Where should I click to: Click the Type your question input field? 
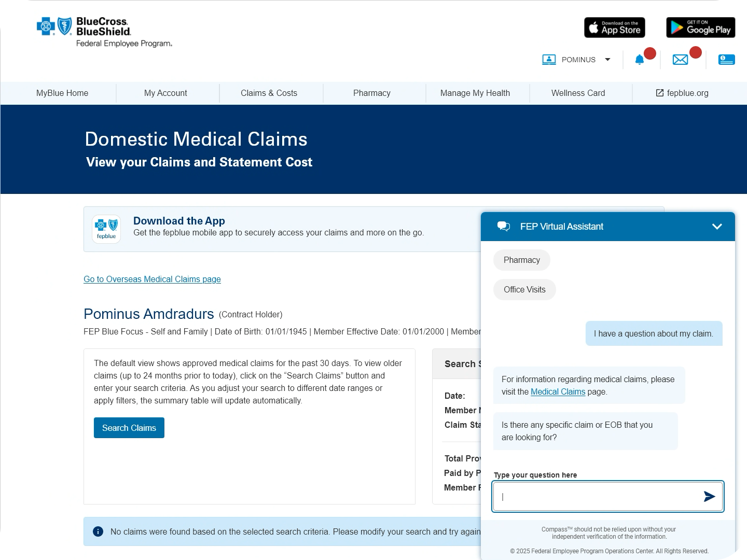click(597, 497)
